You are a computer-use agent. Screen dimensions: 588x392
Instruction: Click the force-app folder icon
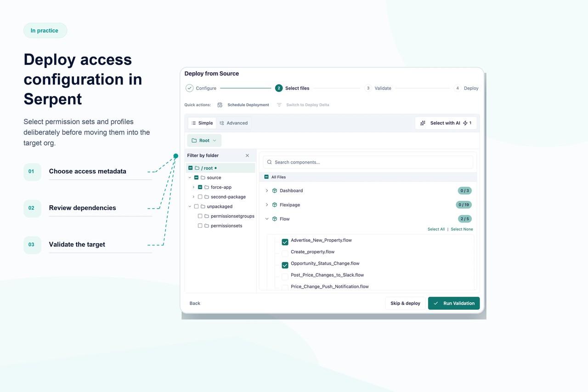tap(206, 187)
